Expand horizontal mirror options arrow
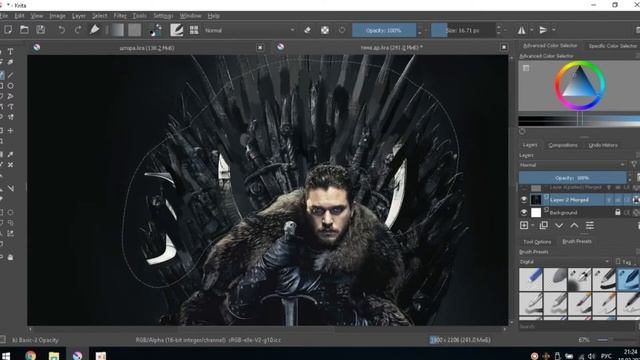640x360 pixels. [x=531, y=30]
